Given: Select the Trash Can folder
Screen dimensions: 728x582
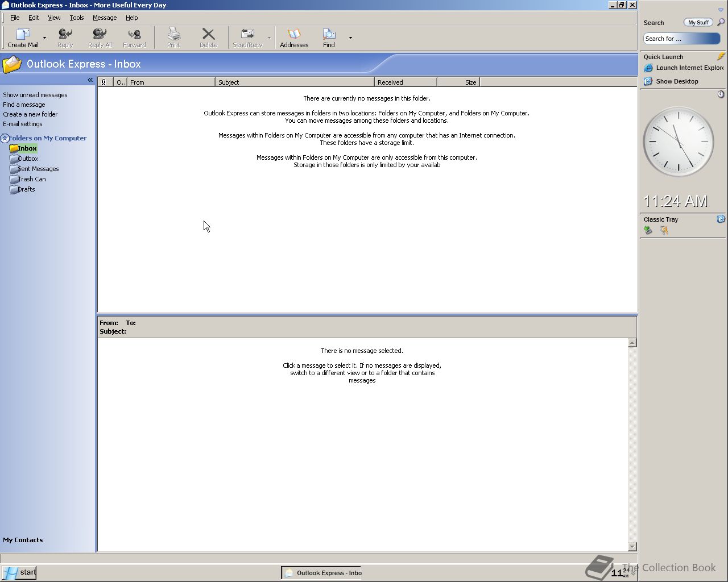Looking at the screenshot, I should click(x=27, y=179).
